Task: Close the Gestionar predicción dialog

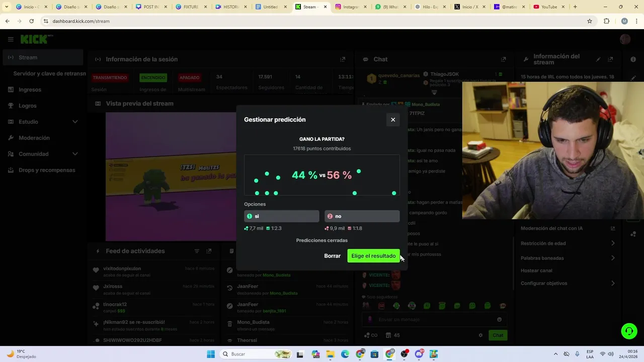Action: click(x=393, y=120)
